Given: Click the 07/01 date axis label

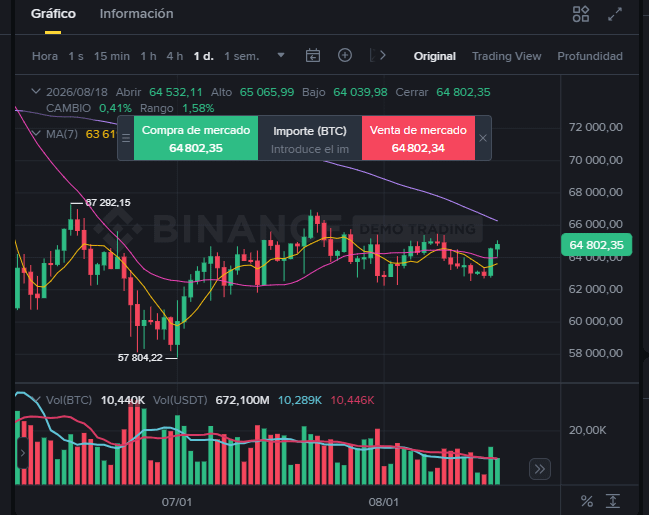Looking at the screenshot, I should click(177, 502).
